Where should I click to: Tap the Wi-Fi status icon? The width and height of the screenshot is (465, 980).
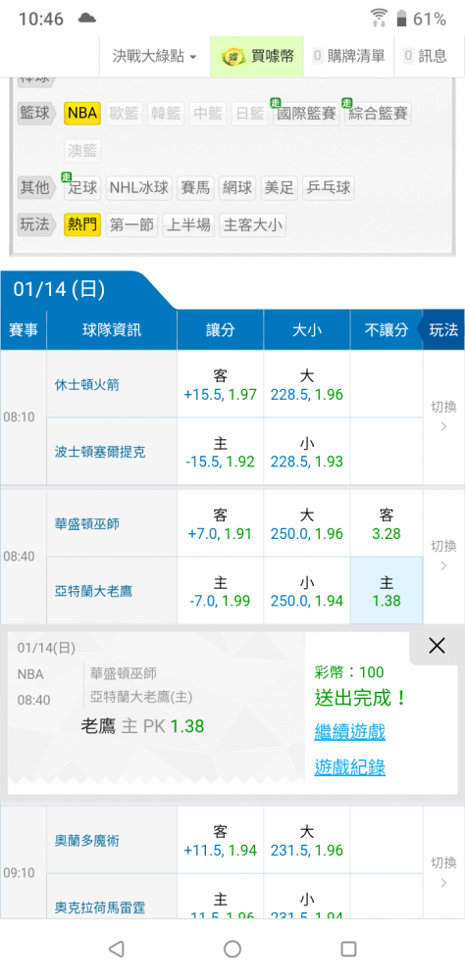(x=379, y=18)
